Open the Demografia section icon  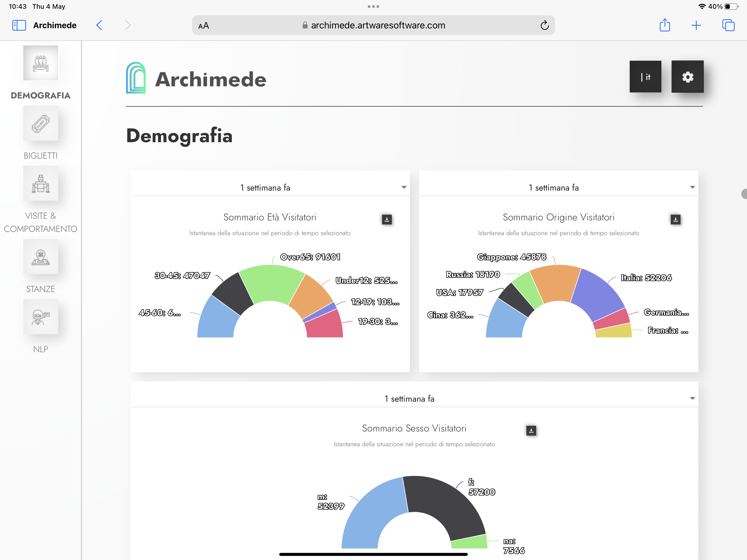tap(40, 63)
